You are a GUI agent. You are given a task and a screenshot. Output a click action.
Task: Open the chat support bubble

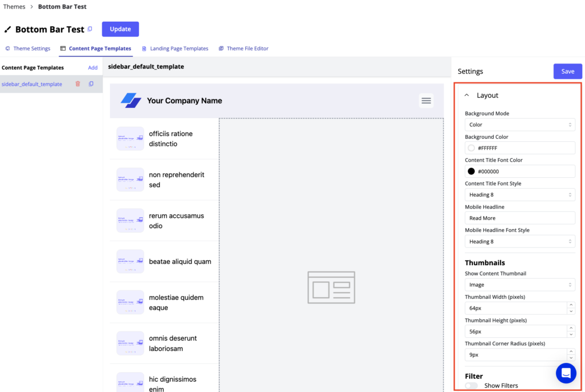click(566, 374)
